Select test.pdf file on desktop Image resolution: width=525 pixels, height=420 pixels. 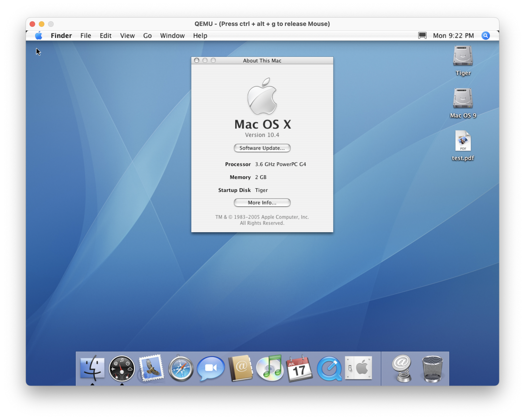pos(463,141)
